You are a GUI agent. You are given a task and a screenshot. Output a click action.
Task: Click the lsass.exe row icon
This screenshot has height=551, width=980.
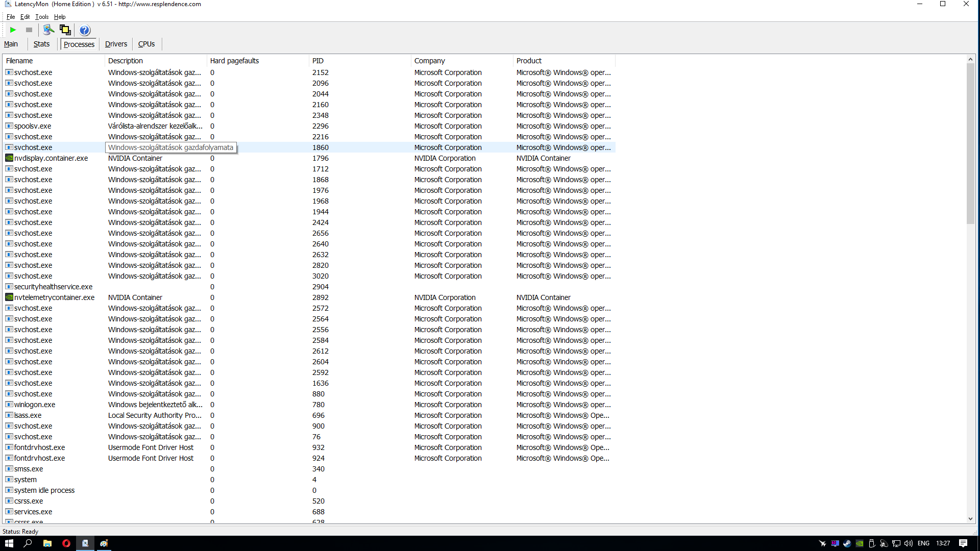pyautogui.click(x=9, y=415)
